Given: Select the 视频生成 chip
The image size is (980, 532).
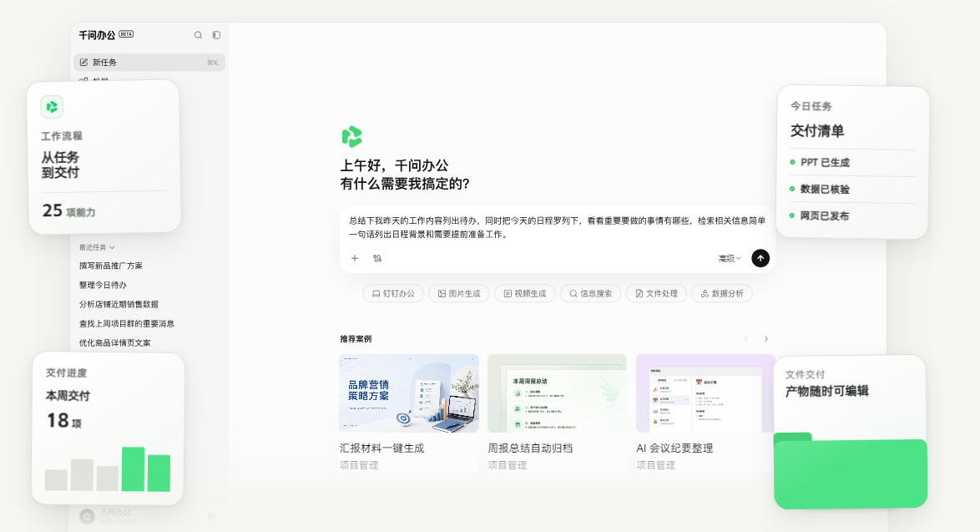Looking at the screenshot, I should pyautogui.click(x=525, y=293).
